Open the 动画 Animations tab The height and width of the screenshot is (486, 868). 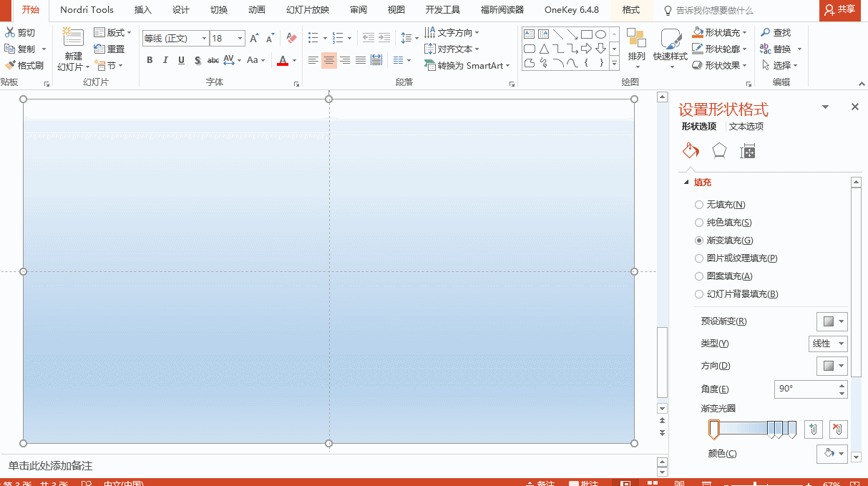(257, 10)
